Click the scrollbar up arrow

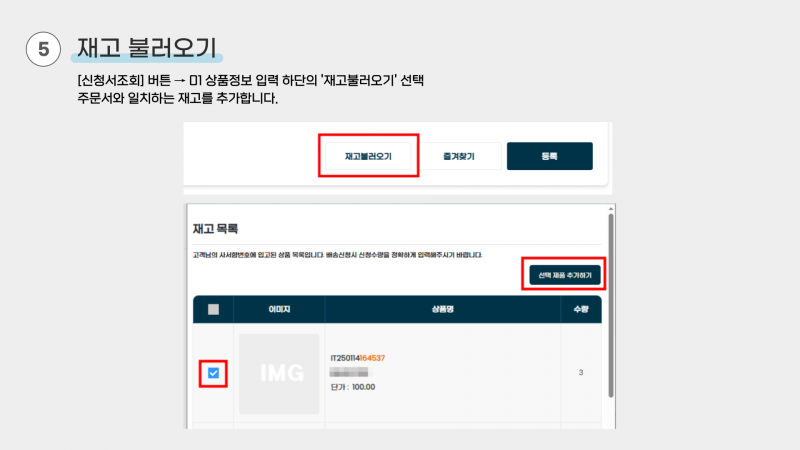pyautogui.click(x=611, y=209)
